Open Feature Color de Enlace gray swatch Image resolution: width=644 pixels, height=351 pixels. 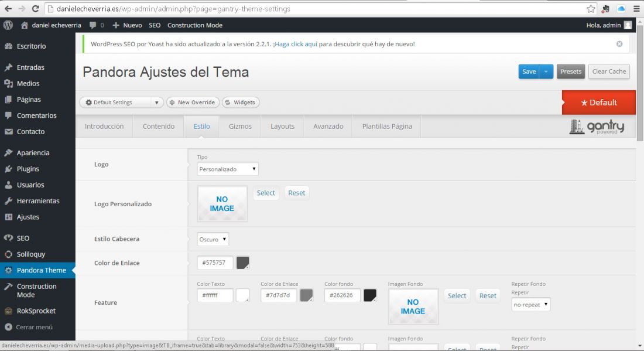[306, 295]
